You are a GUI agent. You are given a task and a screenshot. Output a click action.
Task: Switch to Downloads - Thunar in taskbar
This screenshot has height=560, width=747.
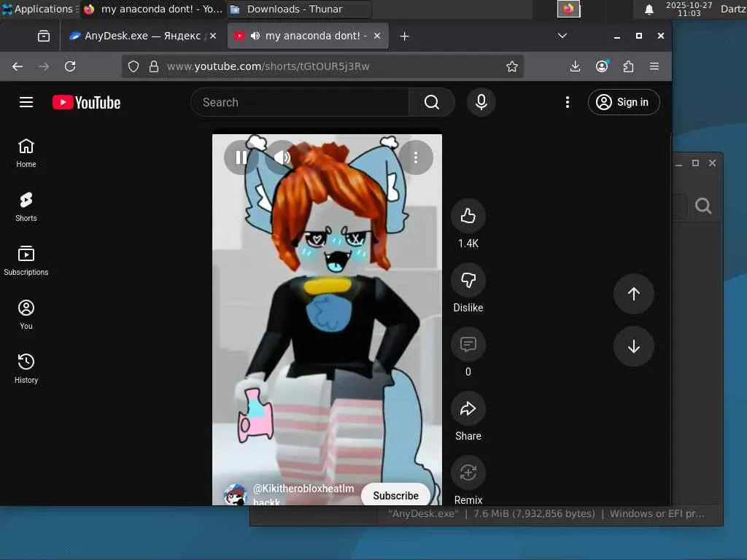[298, 9]
